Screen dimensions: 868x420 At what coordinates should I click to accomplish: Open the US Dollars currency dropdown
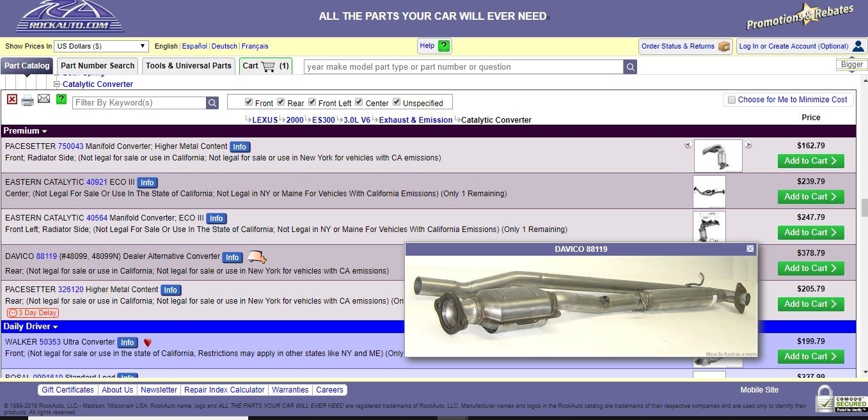point(101,46)
